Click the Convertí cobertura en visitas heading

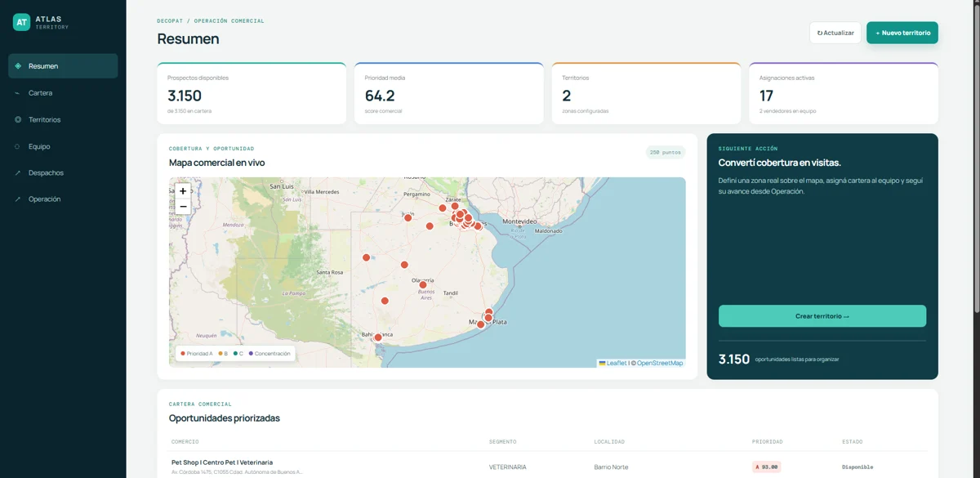pyautogui.click(x=780, y=163)
